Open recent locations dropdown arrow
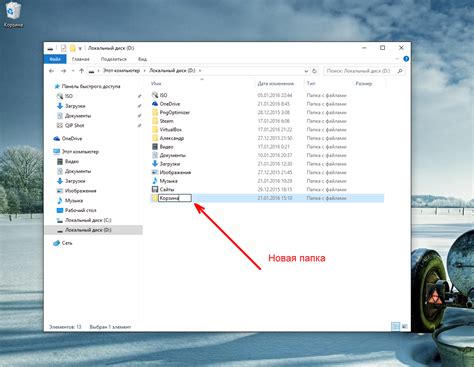 pyautogui.click(x=73, y=71)
